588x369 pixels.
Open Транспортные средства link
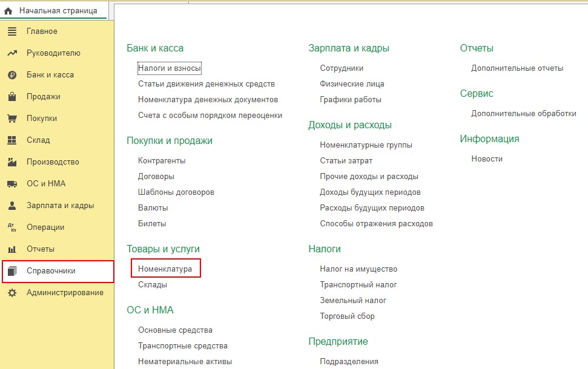pyautogui.click(x=183, y=346)
